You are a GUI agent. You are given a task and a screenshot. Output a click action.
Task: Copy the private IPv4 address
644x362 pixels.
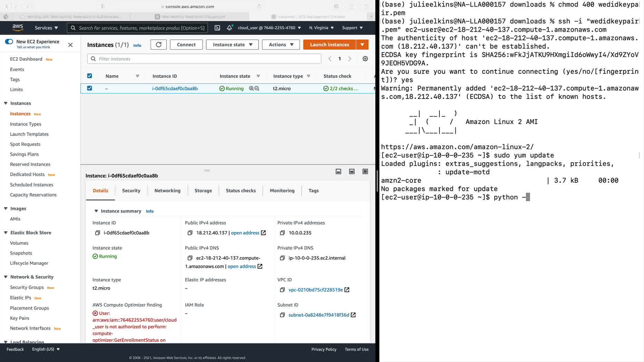click(x=282, y=233)
